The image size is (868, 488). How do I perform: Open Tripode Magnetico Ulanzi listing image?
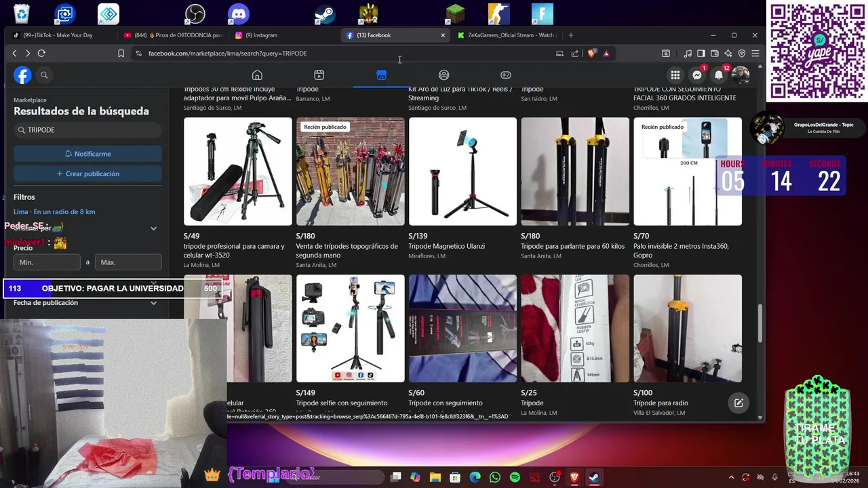462,171
